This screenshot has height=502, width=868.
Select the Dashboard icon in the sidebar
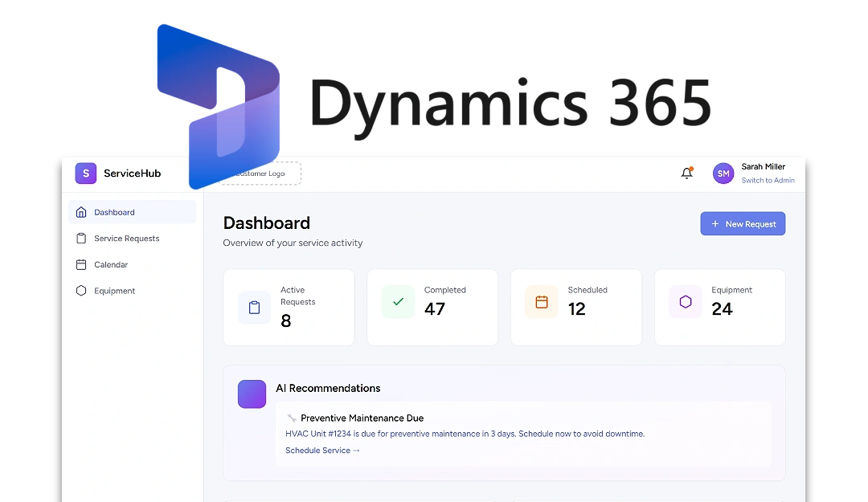[x=80, y=211]
